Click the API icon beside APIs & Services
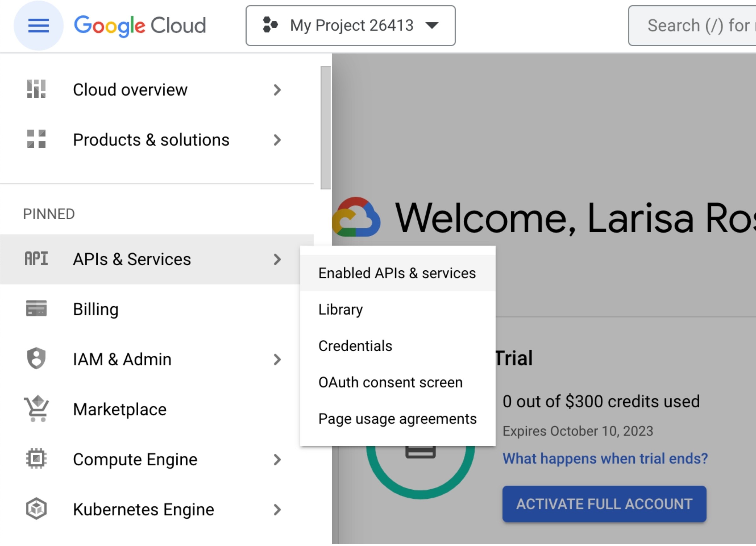 point(36,259)
